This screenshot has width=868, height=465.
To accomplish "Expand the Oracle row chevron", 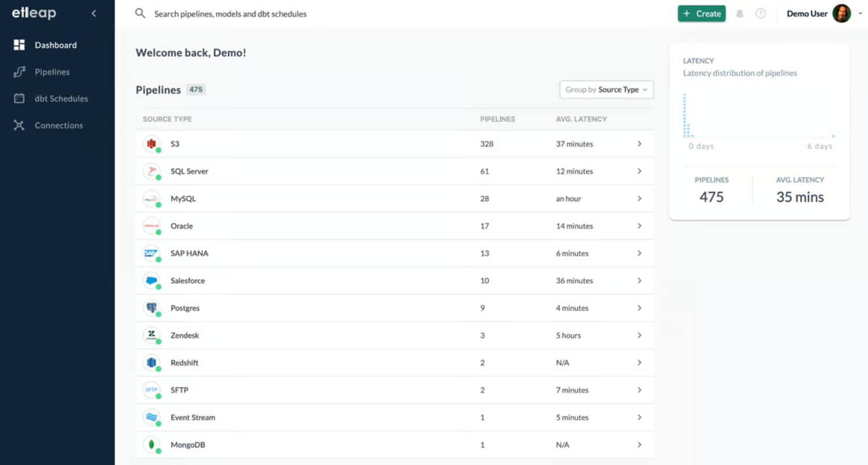I will (x=640, y=226).
